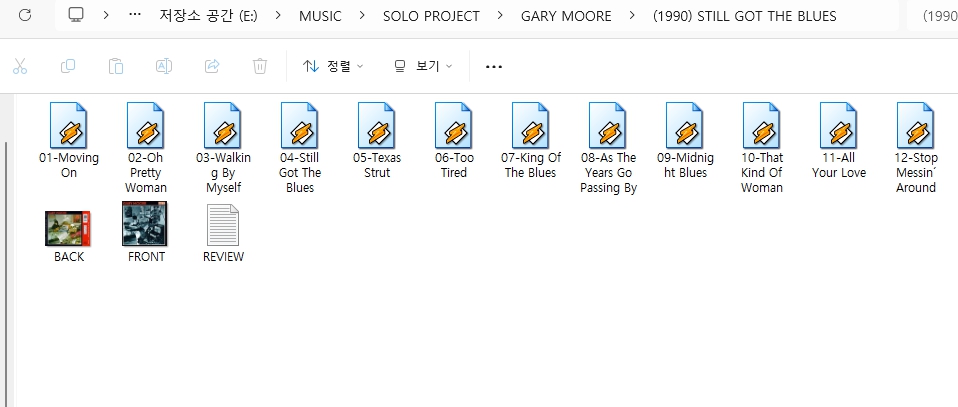The image size is (958, 407).
Task: Click the refresh icon in the address bar
Action: coord(26,16)
